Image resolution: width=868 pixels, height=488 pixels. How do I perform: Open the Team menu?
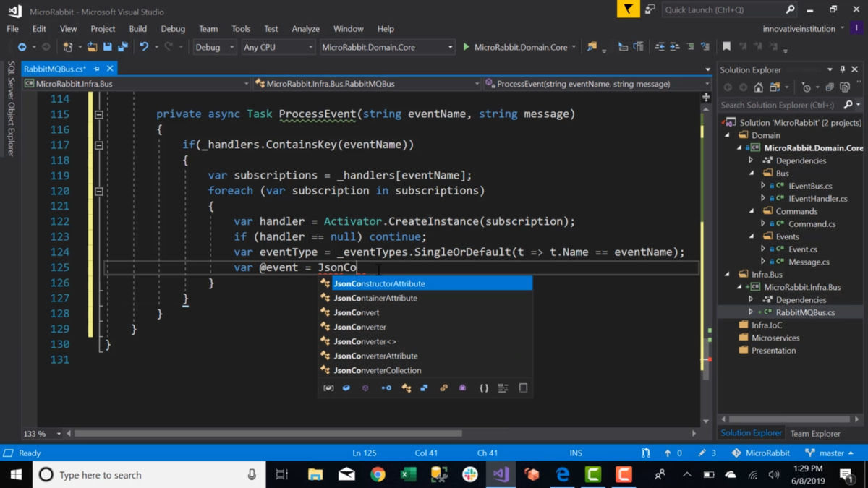pyautogui.click(x=208, y=29)
